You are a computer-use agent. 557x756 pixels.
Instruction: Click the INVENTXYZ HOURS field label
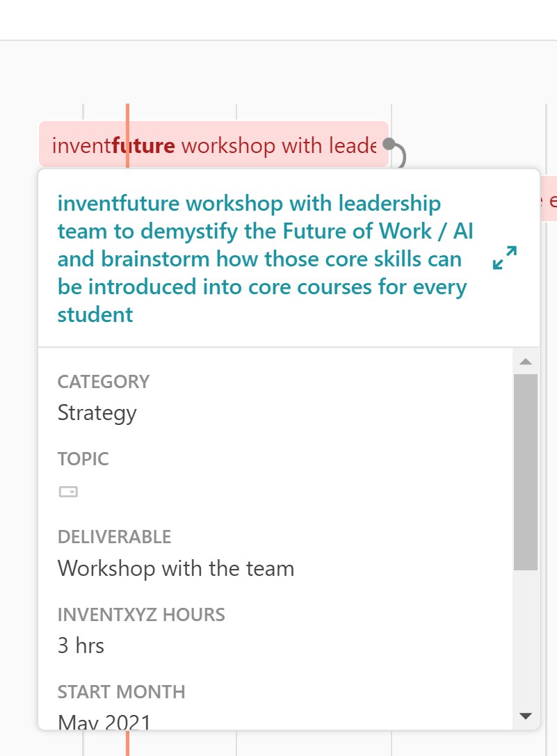tap(141, 615)
